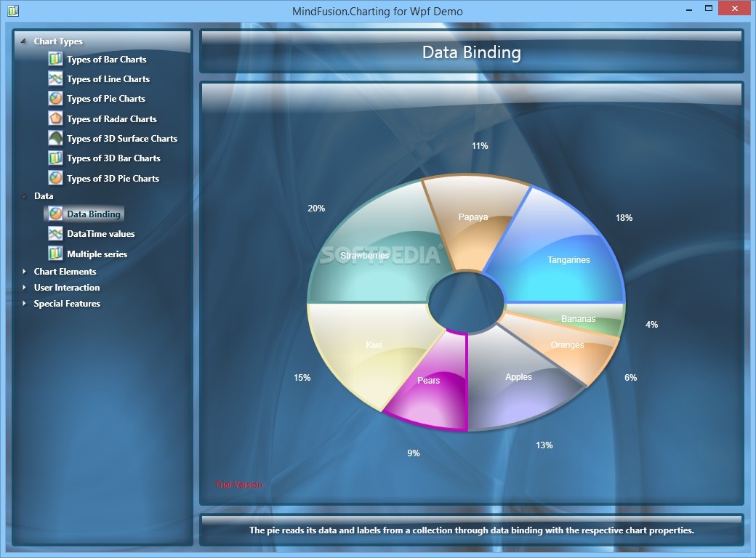Image resolution: width=756 pixels, height=558 pixels.
Task: Click the Trial Version red text
Action: coord(239,485)
